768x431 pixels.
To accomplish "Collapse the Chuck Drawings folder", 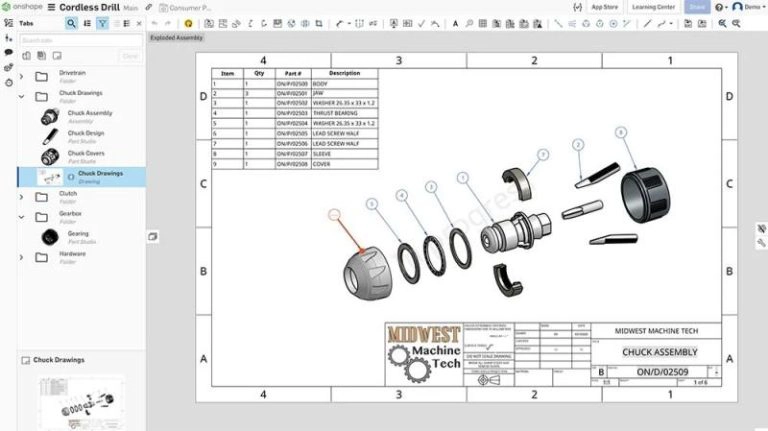I will coord(22,96).
